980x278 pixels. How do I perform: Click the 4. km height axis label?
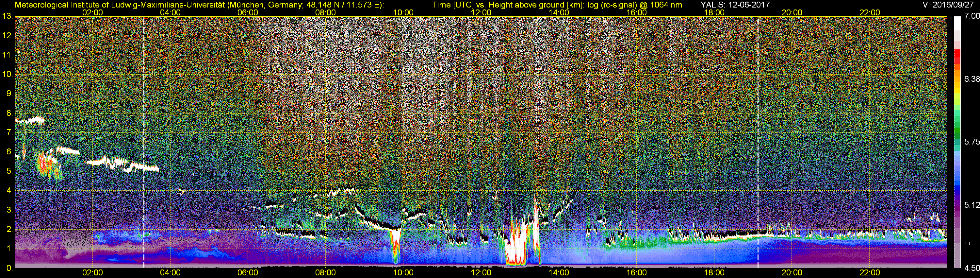click(x=9, y=190)
